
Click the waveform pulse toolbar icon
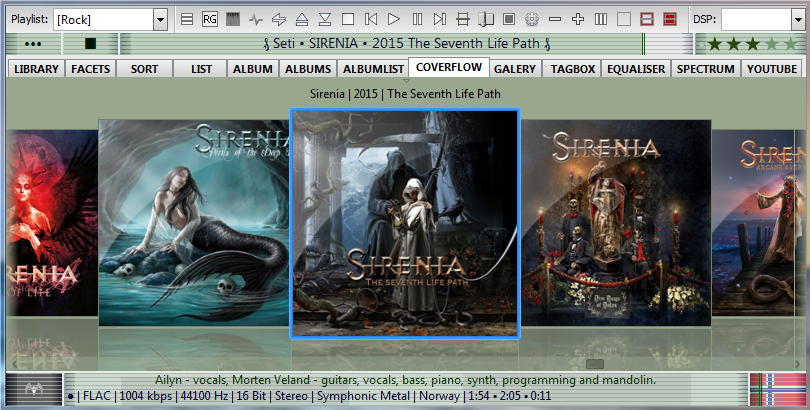256,20
